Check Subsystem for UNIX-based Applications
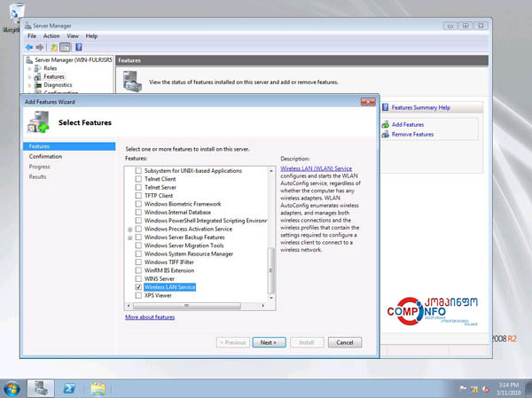Image resolution: width=532 pixels, height=398 pixels. click(x=138, y=171)
